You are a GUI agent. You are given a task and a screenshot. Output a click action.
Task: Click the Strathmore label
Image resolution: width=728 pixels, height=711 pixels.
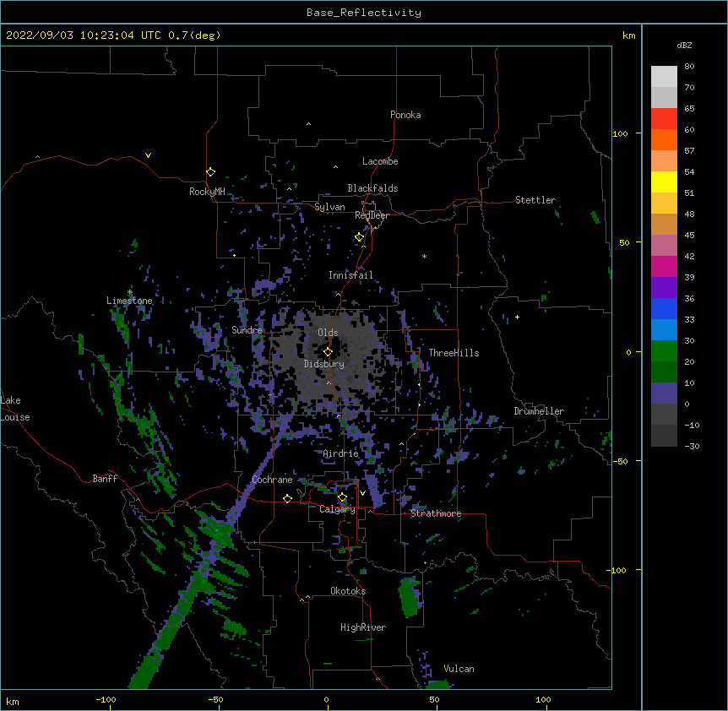tap(436, 513)
